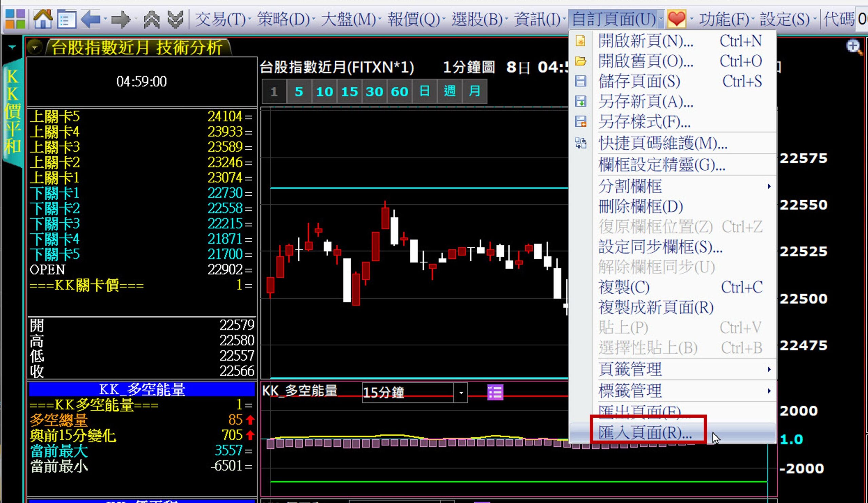Click the colorful four-square grid icon

click(x=16, y=19)
